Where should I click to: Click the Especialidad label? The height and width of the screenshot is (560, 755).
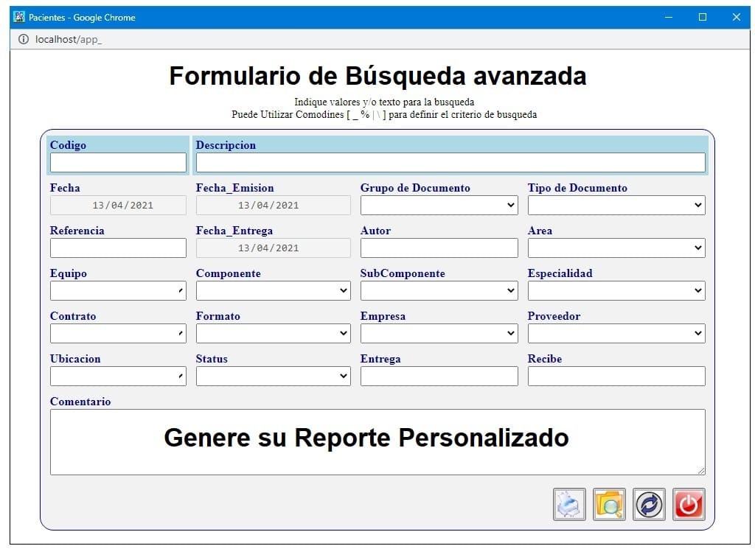point(560,273)
